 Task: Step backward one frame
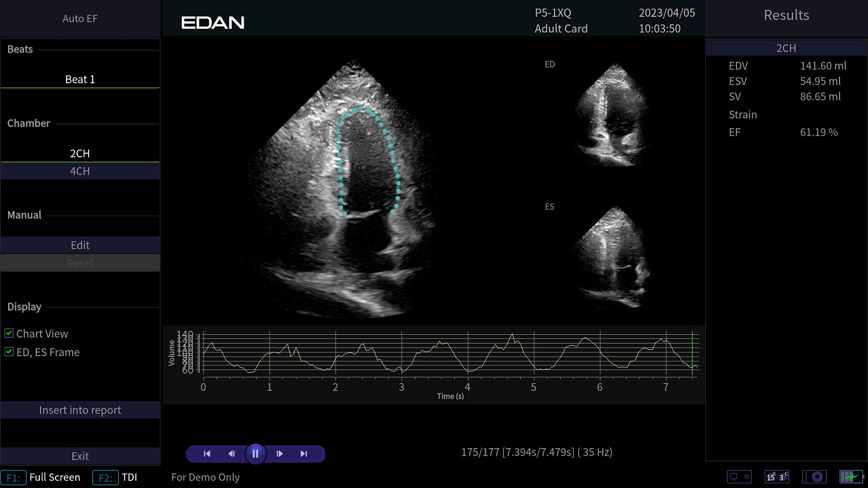coord(231,453)
